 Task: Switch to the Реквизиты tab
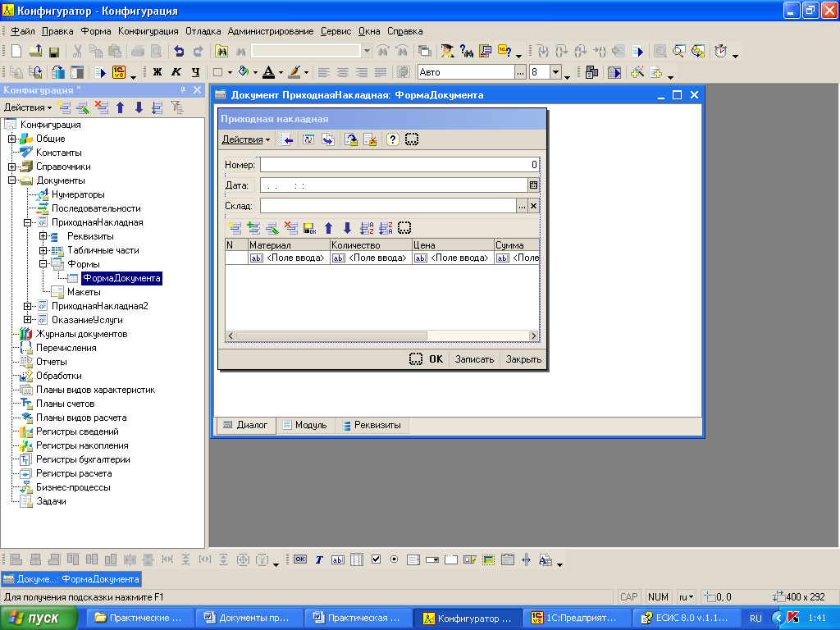372,425
